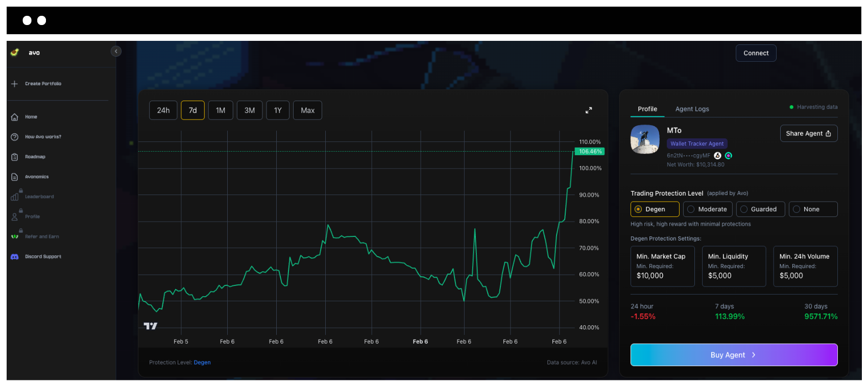Click the Share Agent button

pos(809,133)
